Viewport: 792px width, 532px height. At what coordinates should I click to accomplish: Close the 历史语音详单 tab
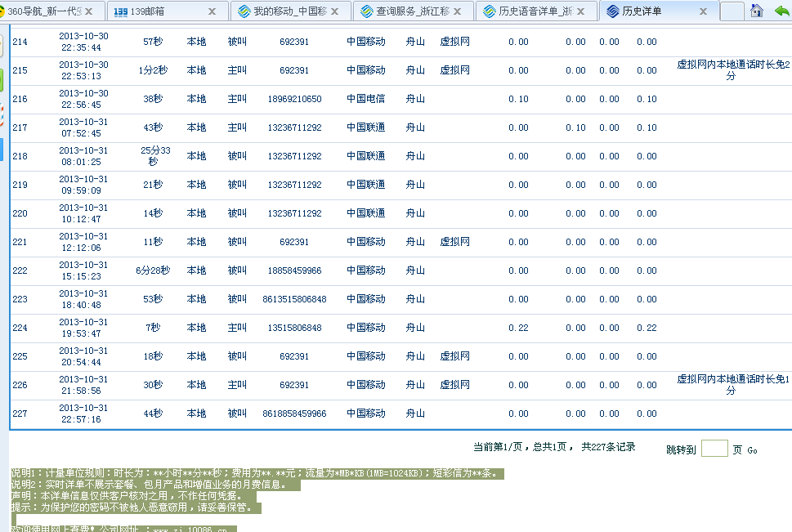point(580,12)
